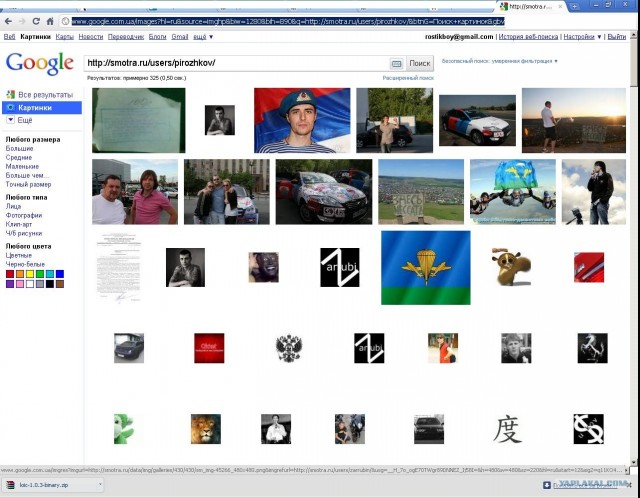Viewport: 640px width, 498px height.
Task: Select the active smotra.ru browser tab
Action: 531,6
